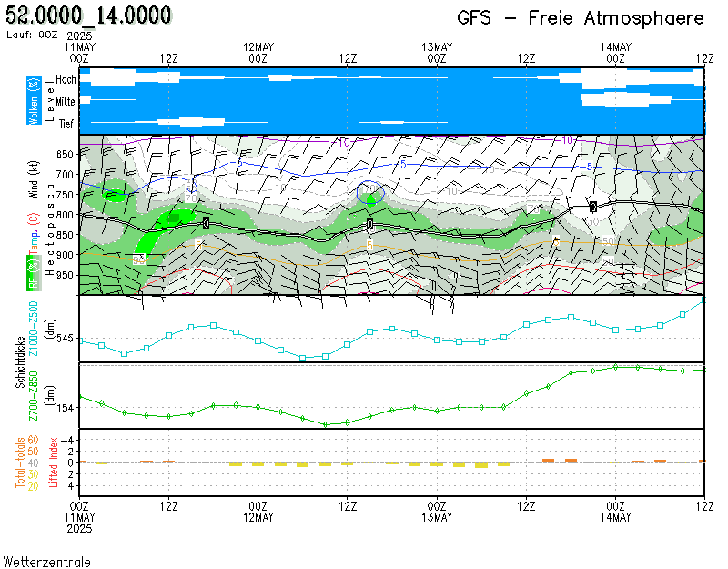The width and height of the screenshot is (728, 569).
Task: Select the 'Mittel' cloud level label
Action: [66, 101]
